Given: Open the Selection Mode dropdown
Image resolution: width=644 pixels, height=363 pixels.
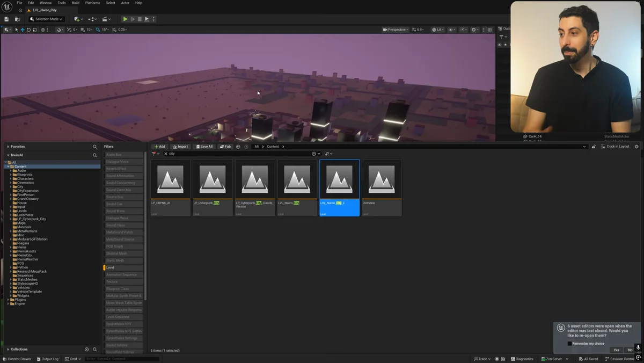Looking at the screenshot, I should pos(46,19).
